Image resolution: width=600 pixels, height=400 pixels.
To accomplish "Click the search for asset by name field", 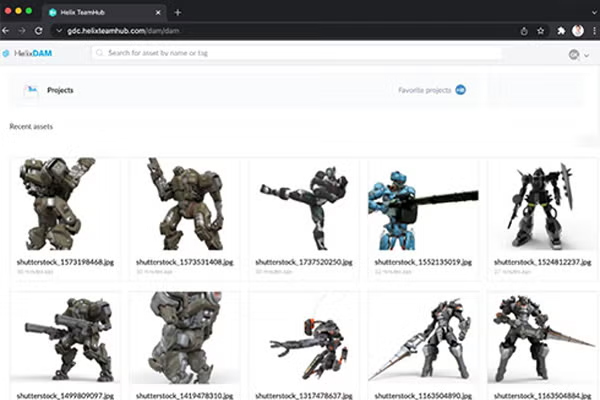I will coord(297,53).
